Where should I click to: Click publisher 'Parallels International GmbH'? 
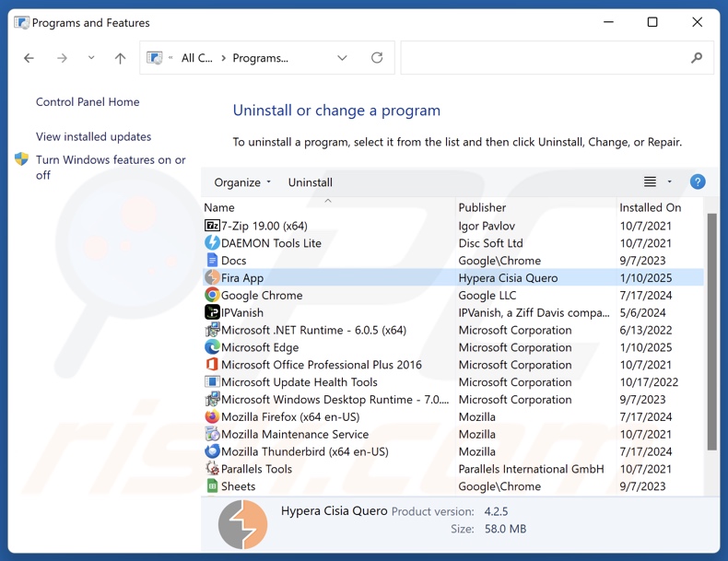click(x=531, y=469)
